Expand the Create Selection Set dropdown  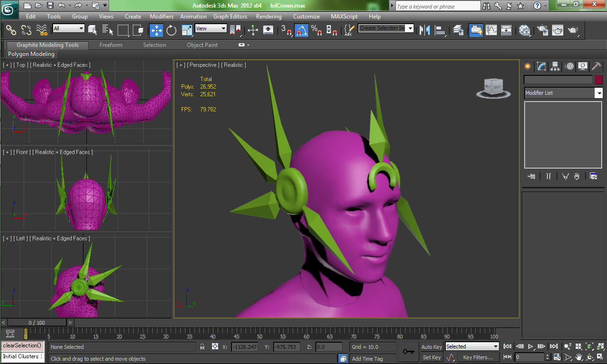pyautogui.click(x=410, y=28)
